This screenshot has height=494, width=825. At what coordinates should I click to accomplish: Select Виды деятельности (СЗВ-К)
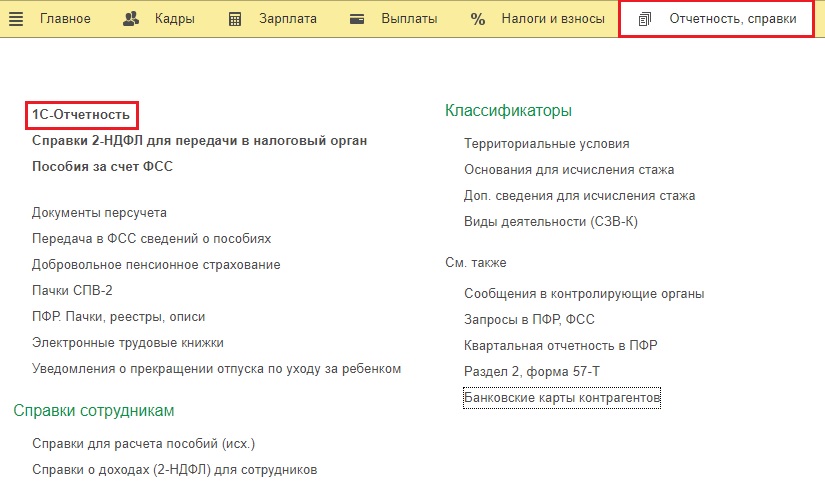(551, 222)
